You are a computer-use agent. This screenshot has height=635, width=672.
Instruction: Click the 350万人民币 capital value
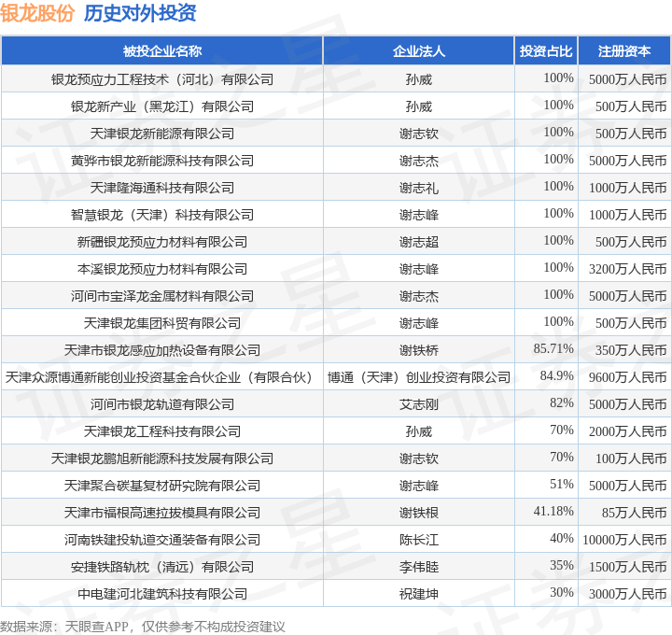point(631,350)
